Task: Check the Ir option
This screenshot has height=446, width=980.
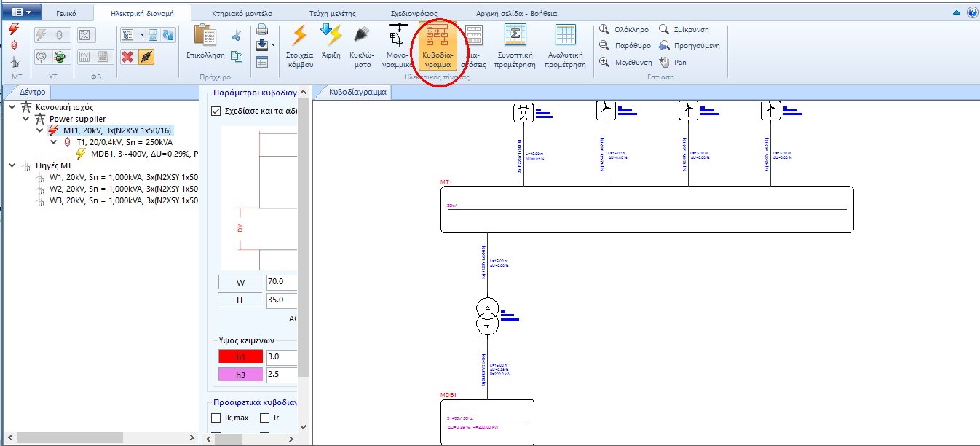Action: 263,418
